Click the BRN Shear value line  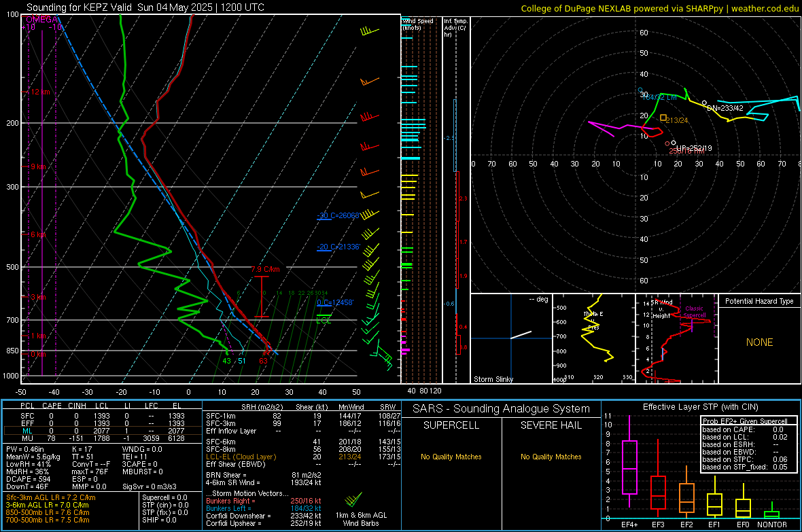pyautogui.click(x=264, y=475)
